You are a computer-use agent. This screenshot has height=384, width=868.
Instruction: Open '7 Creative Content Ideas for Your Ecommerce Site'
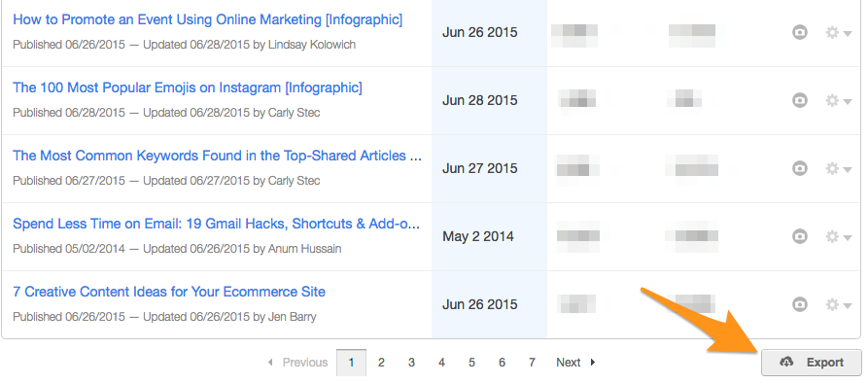pyautogui.click(x=169, y=292)
